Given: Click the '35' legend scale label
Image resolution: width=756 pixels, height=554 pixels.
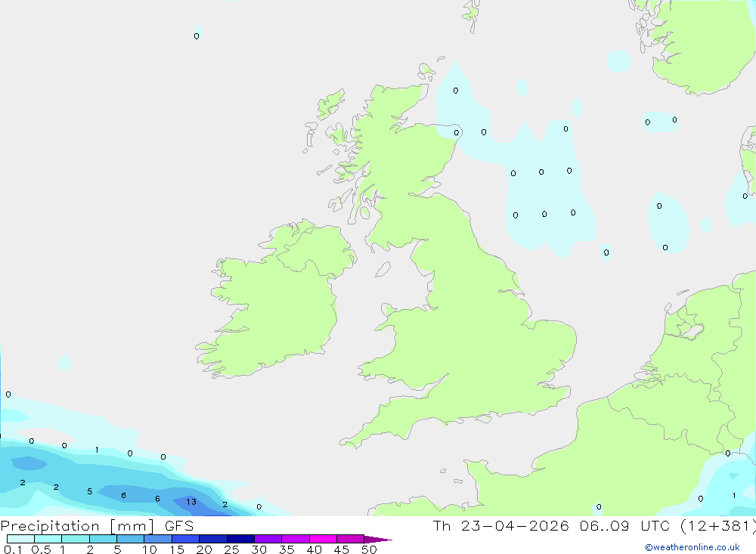Looking at the screenshot, I should (x=287, y=549).
